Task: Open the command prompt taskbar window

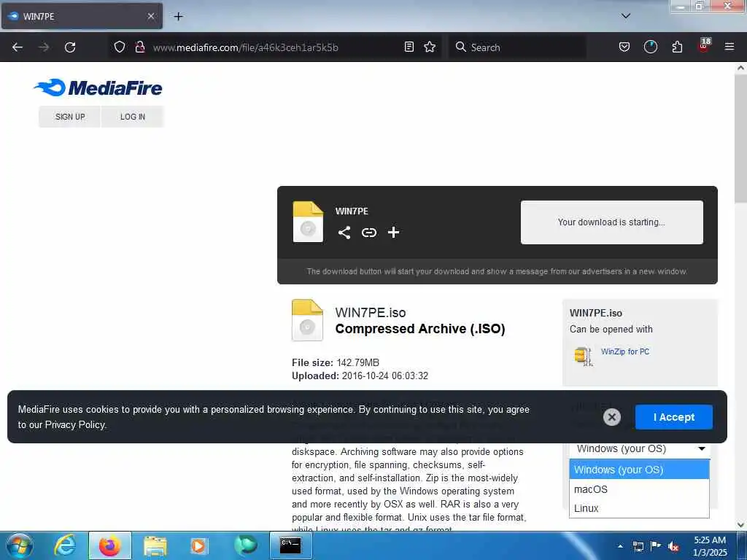Action: pos(290,545)
